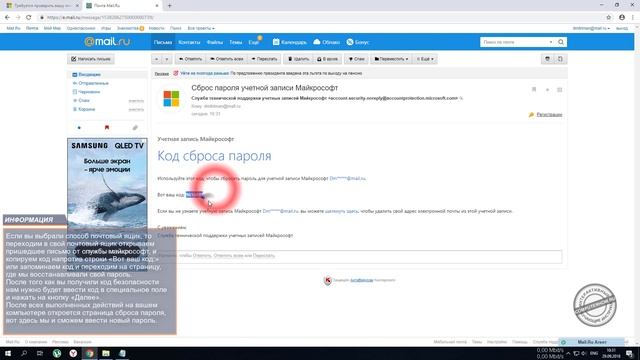640x360 pixels.
Task: Click the rightmost icon in message header
Action: click(x=560, y=90)
